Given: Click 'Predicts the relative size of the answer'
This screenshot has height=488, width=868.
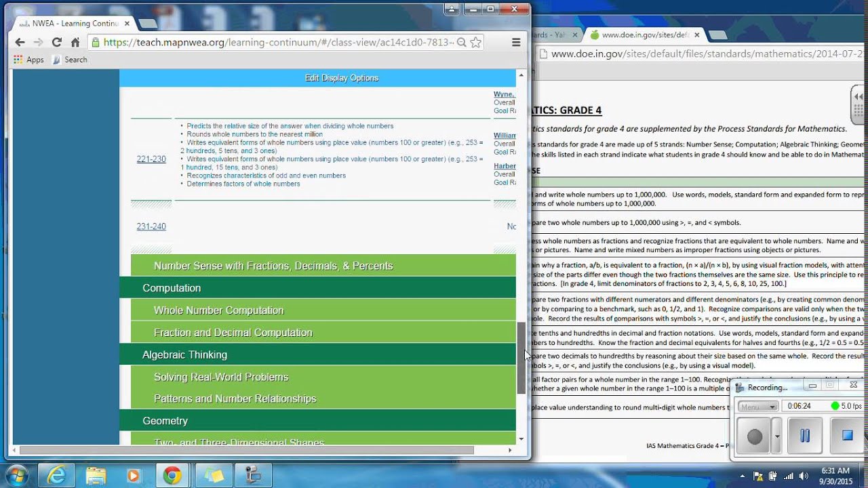Looking at the screenshot, I should click(290, 126).
